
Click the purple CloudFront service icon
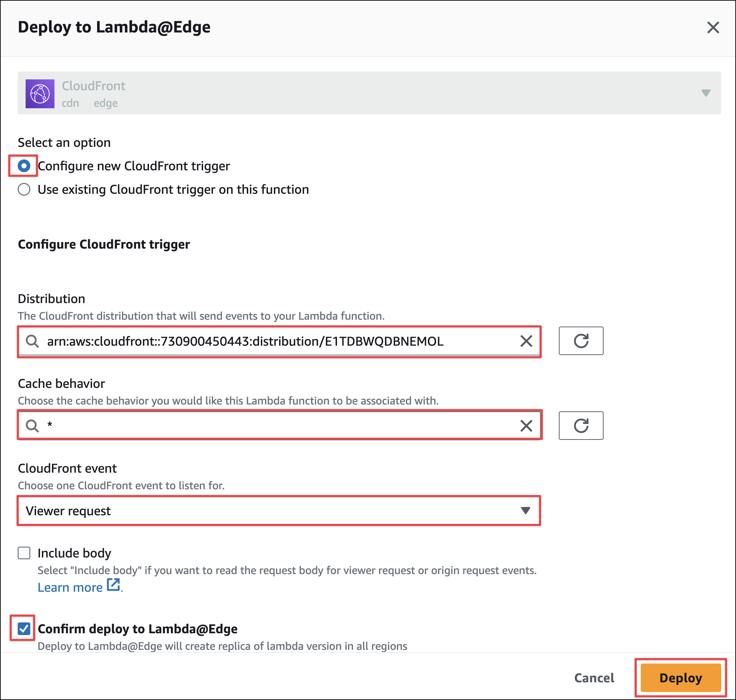[x=40, y=94]
